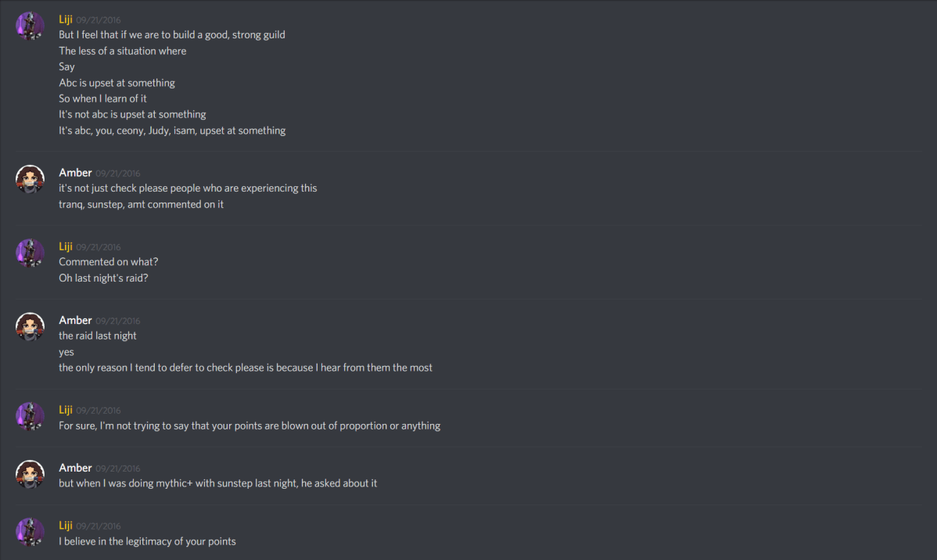Click Liji's avatar beside the bottom legitimacy message
937x560 pixels.
30,532
